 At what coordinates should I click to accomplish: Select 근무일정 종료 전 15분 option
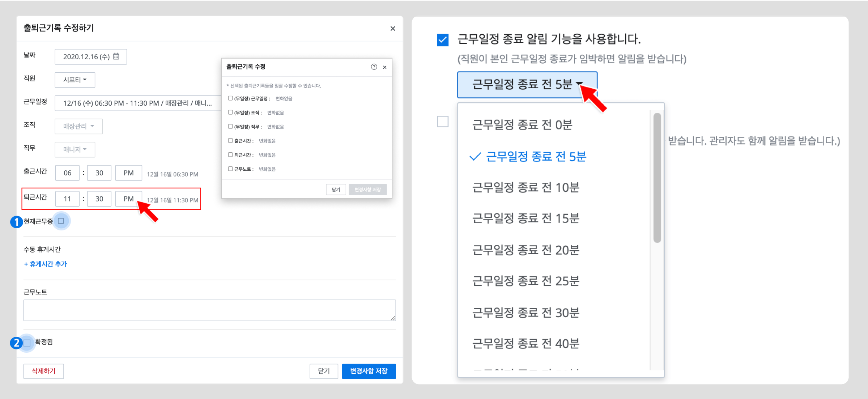click(x=526, y=218)
